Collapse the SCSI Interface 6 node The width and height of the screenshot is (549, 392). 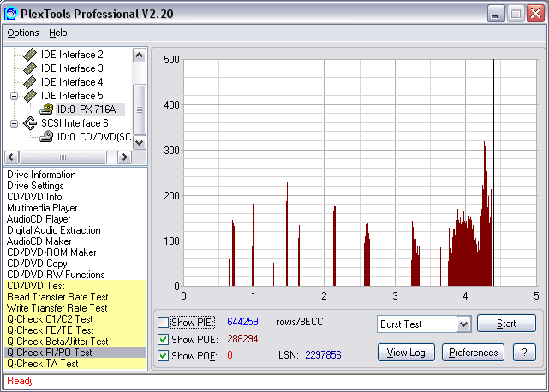coord(14,123)
